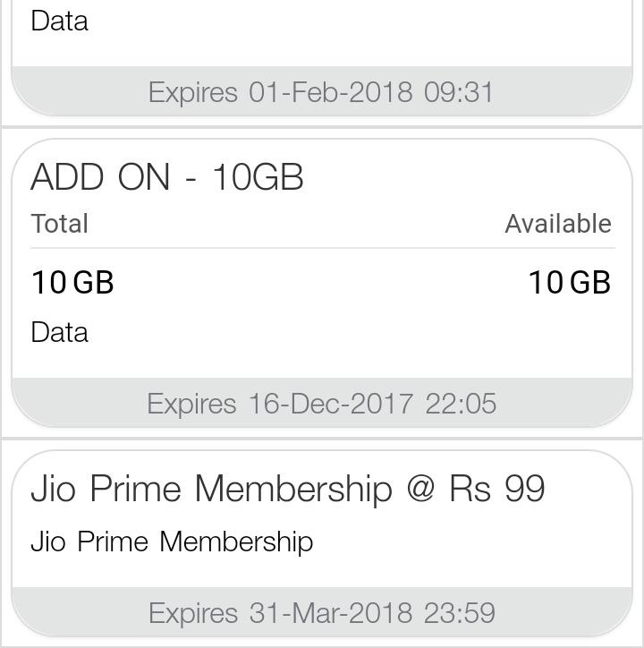Click "Data" label in the topmost card
644x648 pixels.
[59, 21]
